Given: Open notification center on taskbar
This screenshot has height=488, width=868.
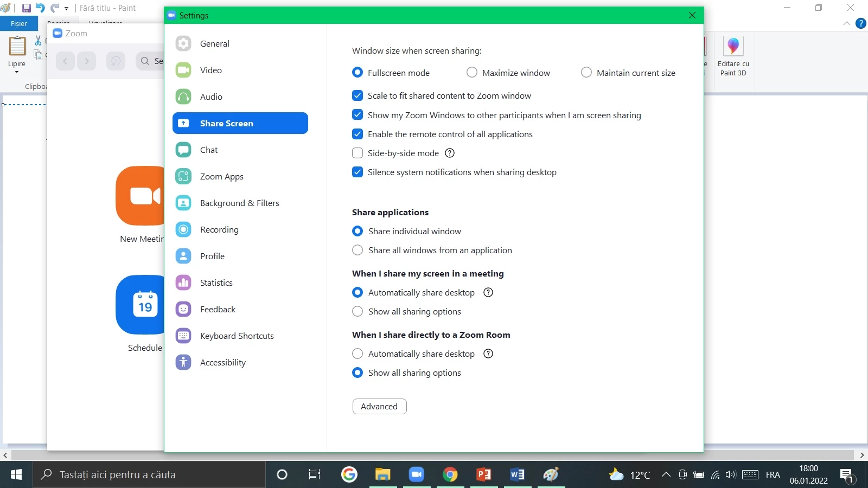Looking at the screenshot, I should [847, 476].
